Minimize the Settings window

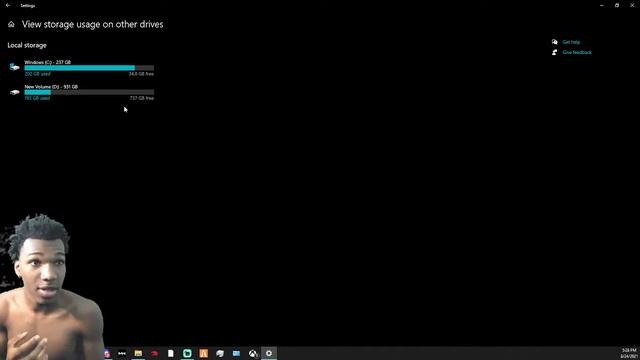(x=602, y=5)
